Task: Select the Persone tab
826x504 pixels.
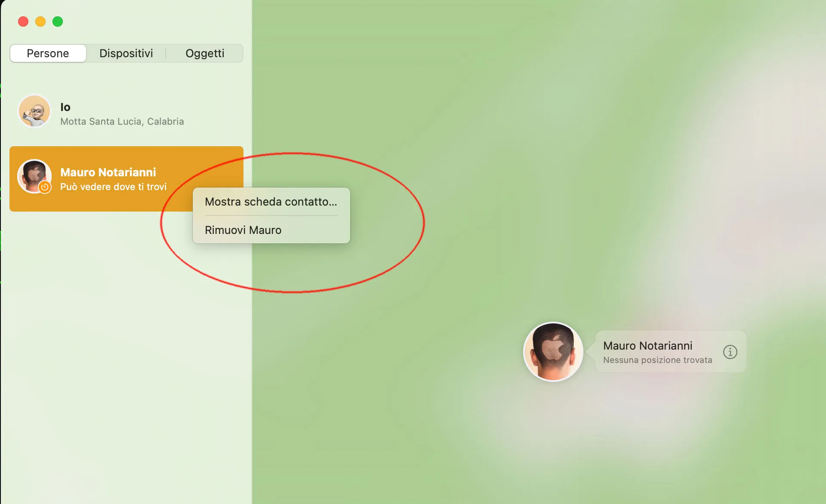Action: 48,53
